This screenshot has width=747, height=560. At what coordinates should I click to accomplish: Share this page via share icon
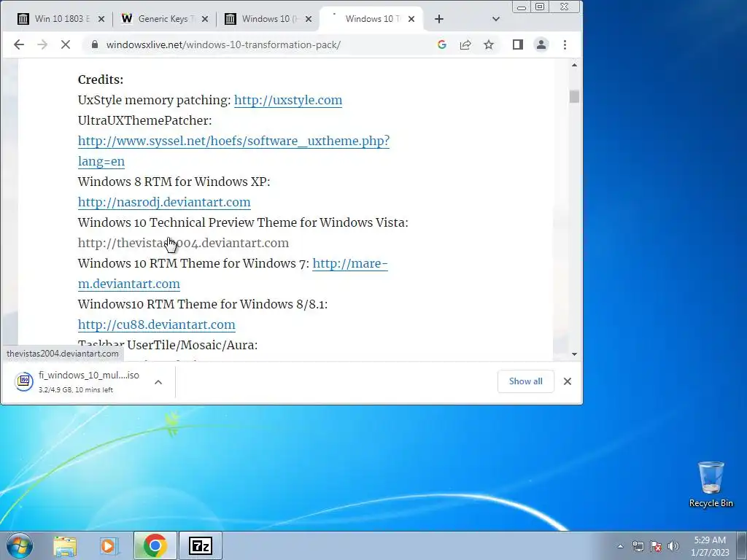click(x=465, y=44)
